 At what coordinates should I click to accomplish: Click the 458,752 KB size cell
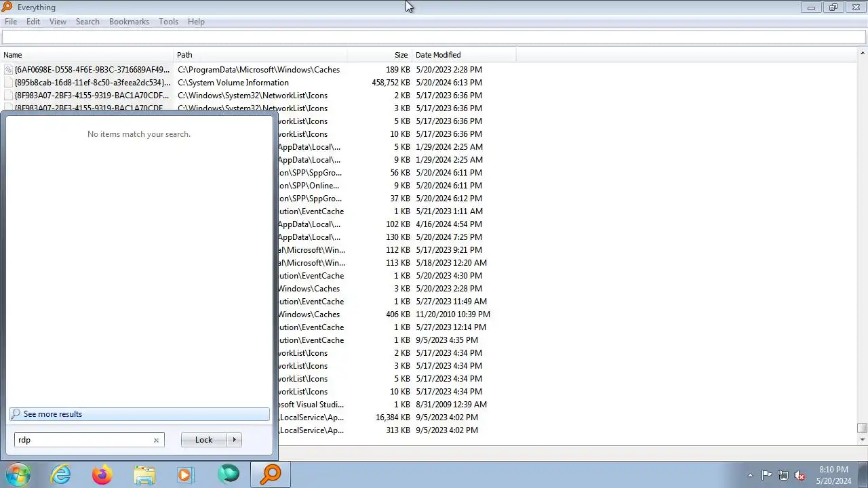click(x=391, y=83)
